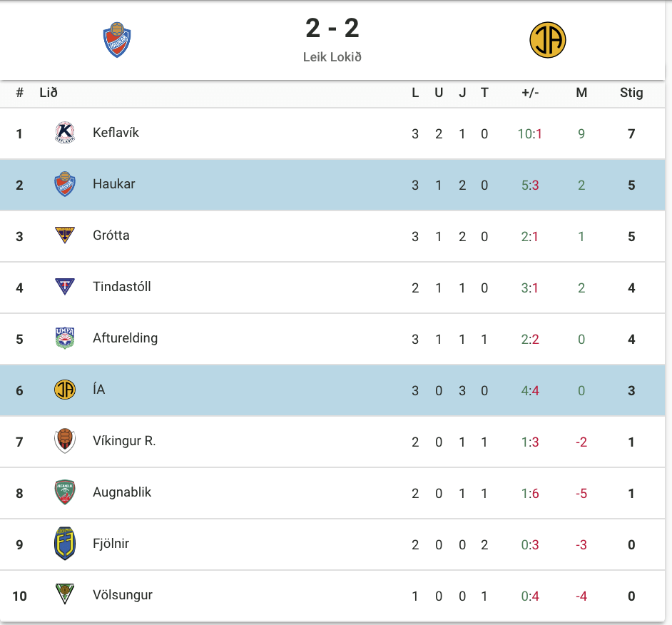Open Afturelding's UMFA crest icon
This screenshot has width=672, height=625.
tap(65, 338)
